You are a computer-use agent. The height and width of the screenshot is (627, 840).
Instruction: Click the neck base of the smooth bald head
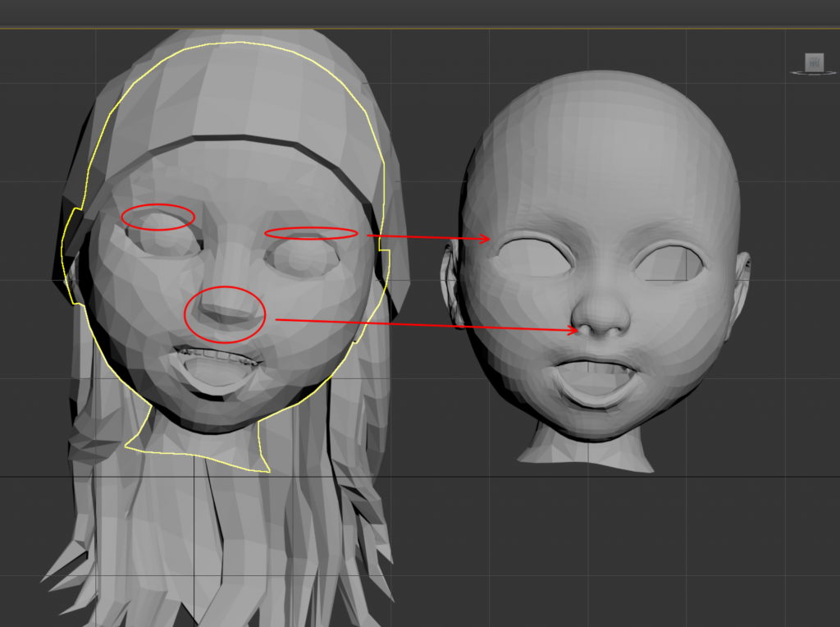[587, 453]
